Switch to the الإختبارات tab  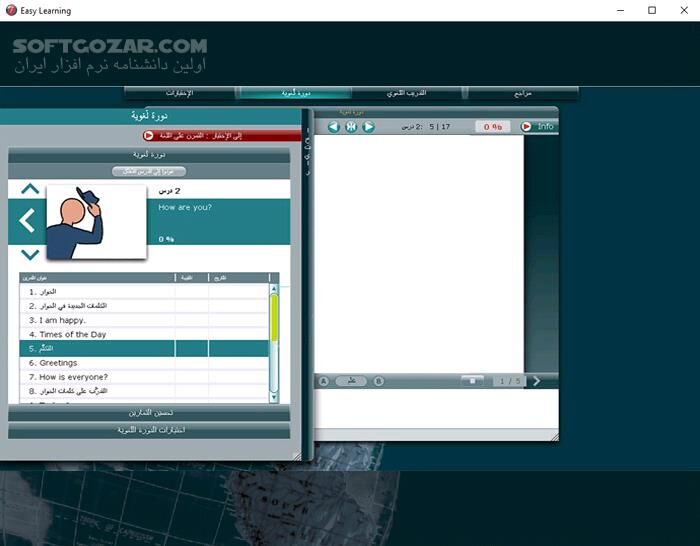click(180, 93)
